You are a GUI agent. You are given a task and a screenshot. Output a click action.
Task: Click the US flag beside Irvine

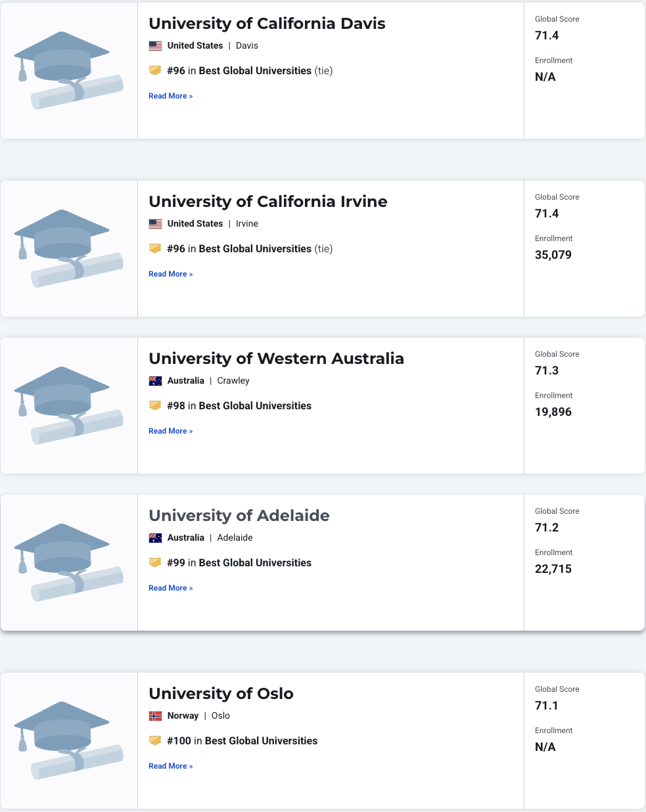(155, 224)
